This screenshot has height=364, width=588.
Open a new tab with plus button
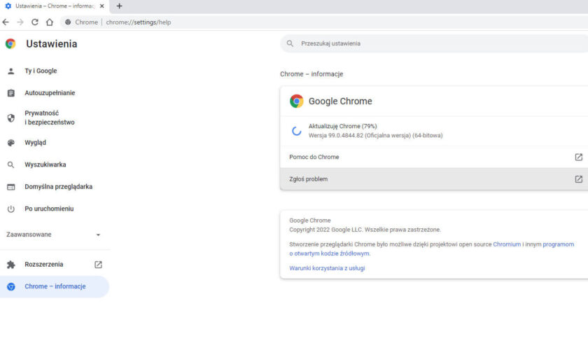[x=119, y=6]
